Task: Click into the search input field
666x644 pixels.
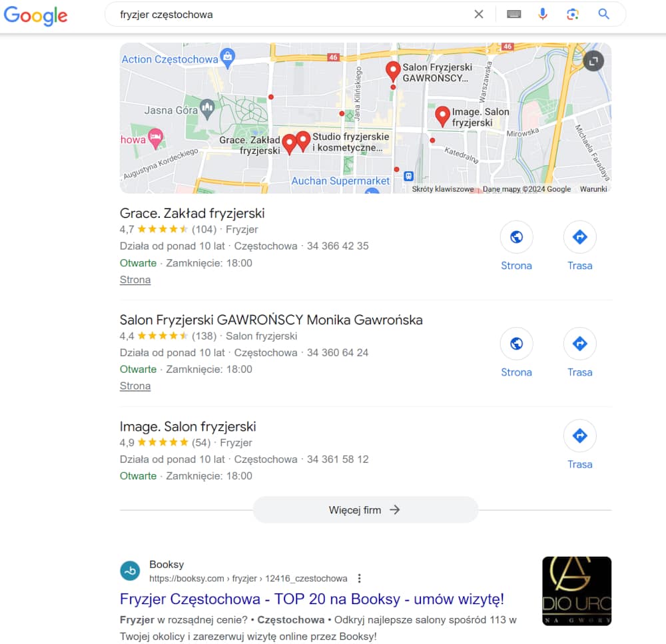Action: point(293,15)
